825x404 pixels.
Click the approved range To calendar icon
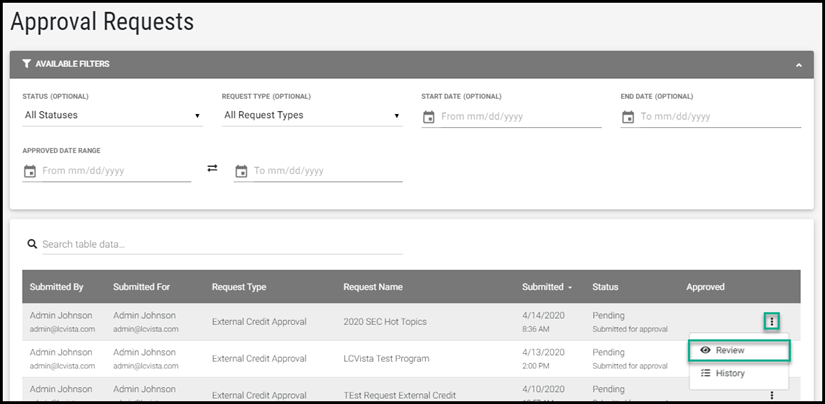tap(241, 171)
